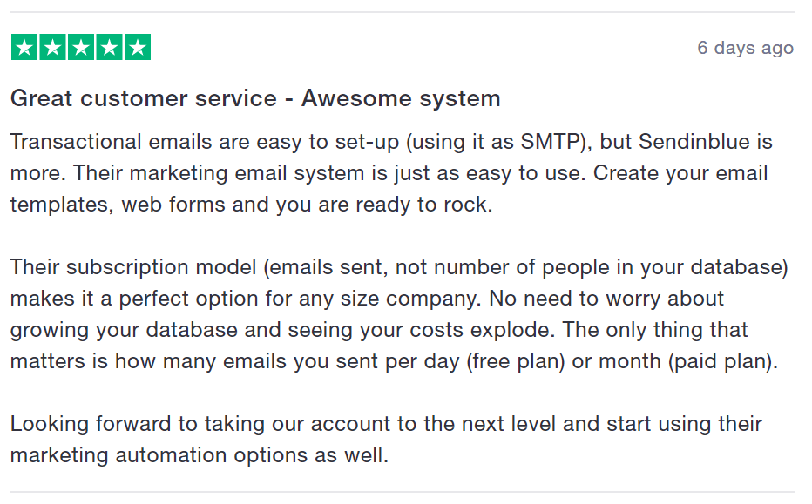This screenshot has height=504, width=812.
Task: Click the phrase 'ready to rock'
Action: (422, 205)
